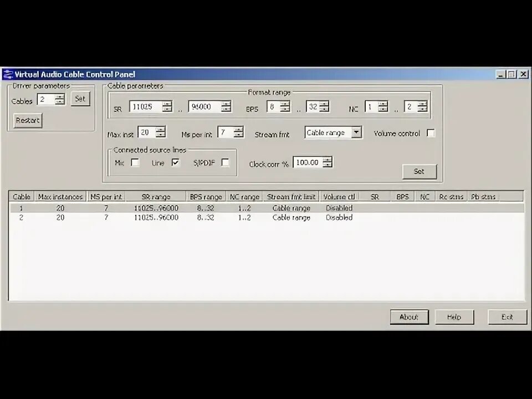
Task: Click the BPS maximum 32 spinner
Action: pos(324,106)
